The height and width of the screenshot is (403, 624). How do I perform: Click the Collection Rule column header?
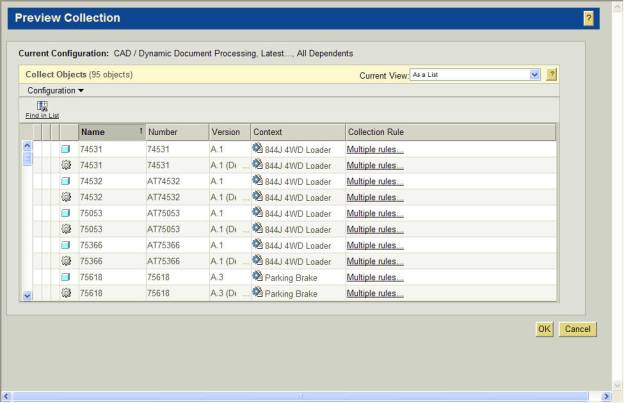pyautogui.click(x=450, y=132)
